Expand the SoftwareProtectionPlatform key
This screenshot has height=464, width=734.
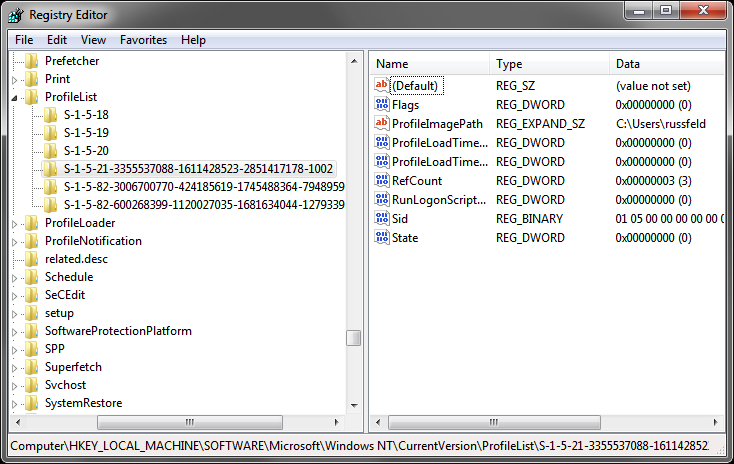pyautogui.click(x=15, y=331)
